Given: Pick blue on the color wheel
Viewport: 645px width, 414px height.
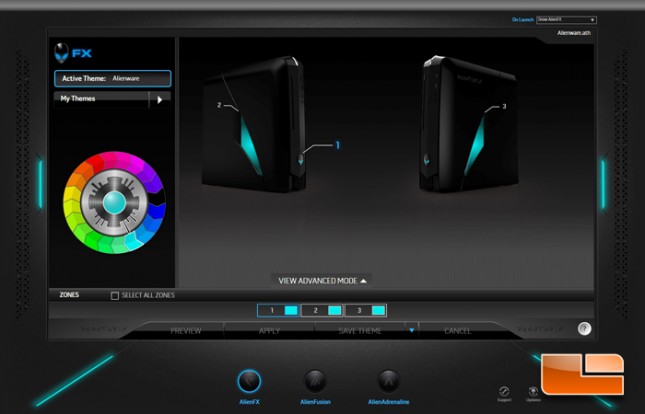Looking at the screenshot, I should tap(156, 212).
